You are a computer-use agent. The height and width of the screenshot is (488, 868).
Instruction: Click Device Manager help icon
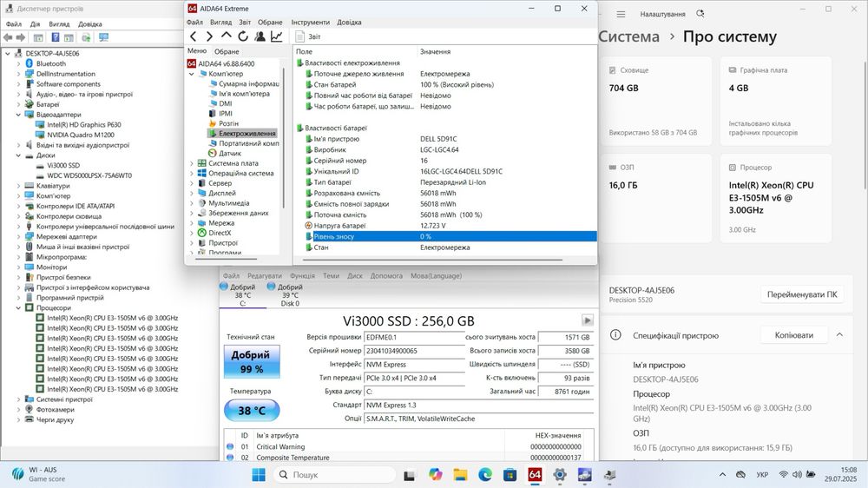(56, 37)
